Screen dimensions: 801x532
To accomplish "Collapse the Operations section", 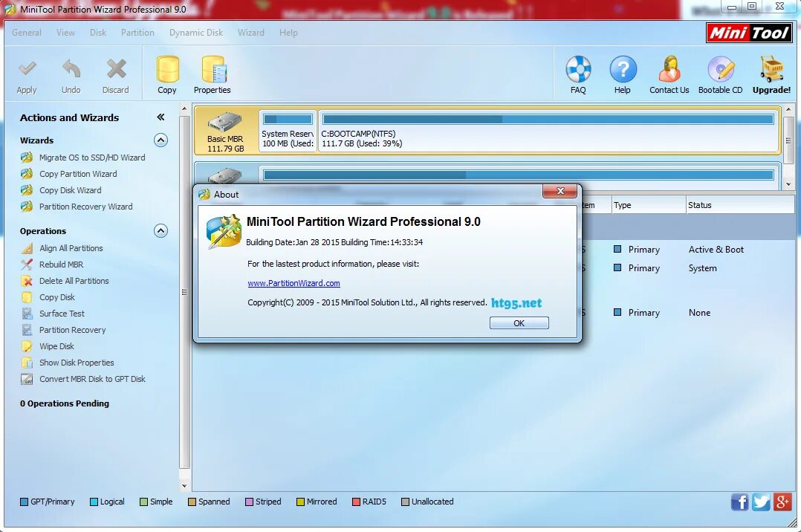I will (x=161, y=230).
